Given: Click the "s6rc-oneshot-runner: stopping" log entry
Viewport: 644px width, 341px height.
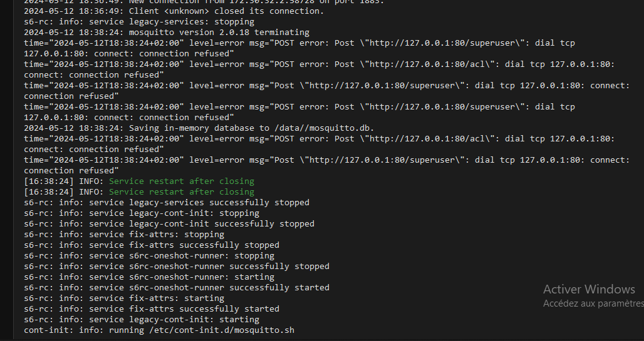Looking at the screenshot, I should 149,256.
